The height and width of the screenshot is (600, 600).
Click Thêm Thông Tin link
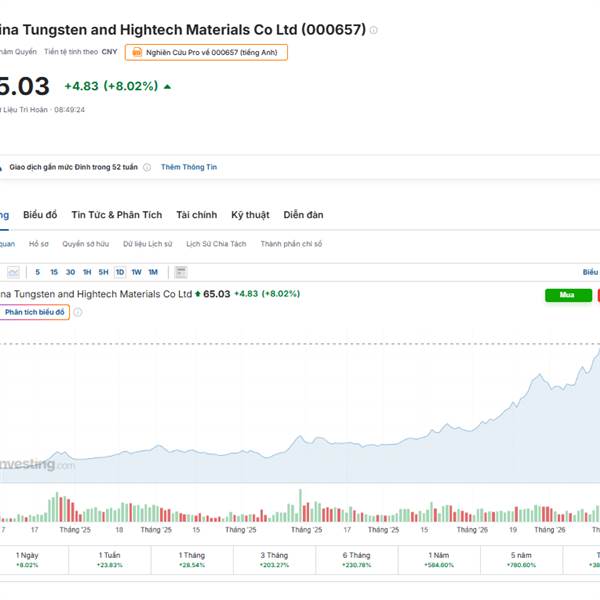click(x=189, y=167)
